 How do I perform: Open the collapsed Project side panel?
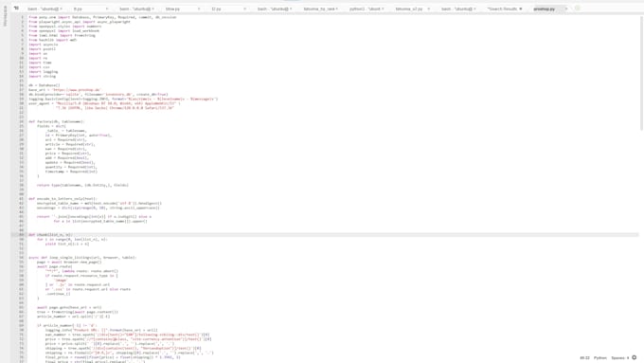click(5, 16)
